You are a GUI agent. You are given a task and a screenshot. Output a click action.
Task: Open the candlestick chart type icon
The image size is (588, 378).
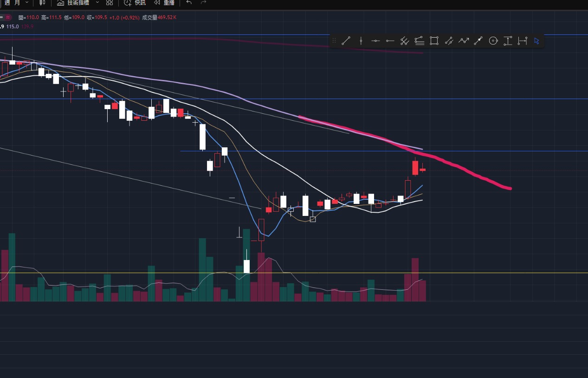42,3
